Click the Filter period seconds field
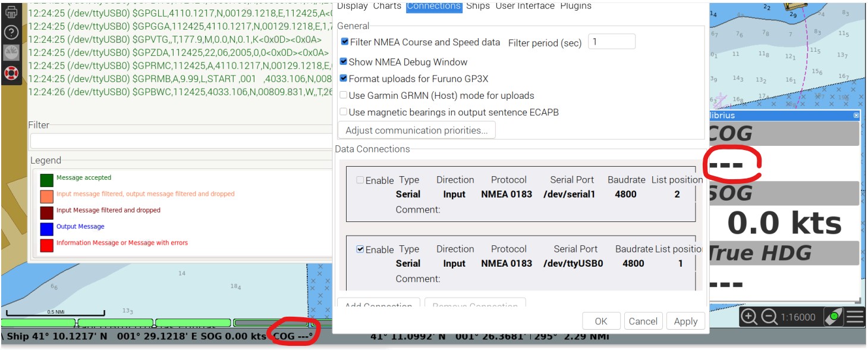 pyautogui.click(x=611, y=42)
